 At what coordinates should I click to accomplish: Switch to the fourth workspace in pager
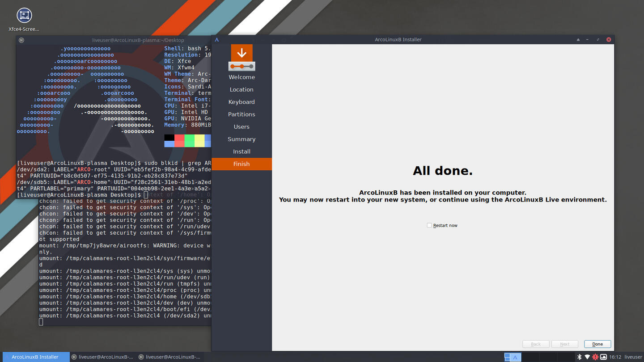click(565, 357)
